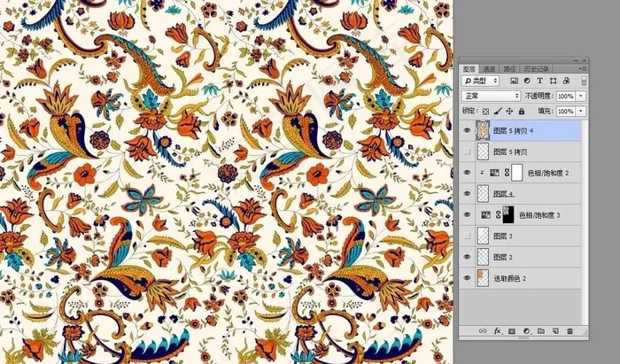Click the create new layer icon
620x364 pixels.
pyautogui.click(x=555, y=330)
